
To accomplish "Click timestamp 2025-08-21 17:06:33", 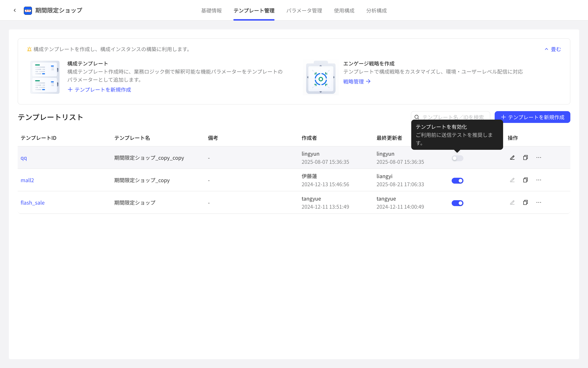I will [400, 185].
